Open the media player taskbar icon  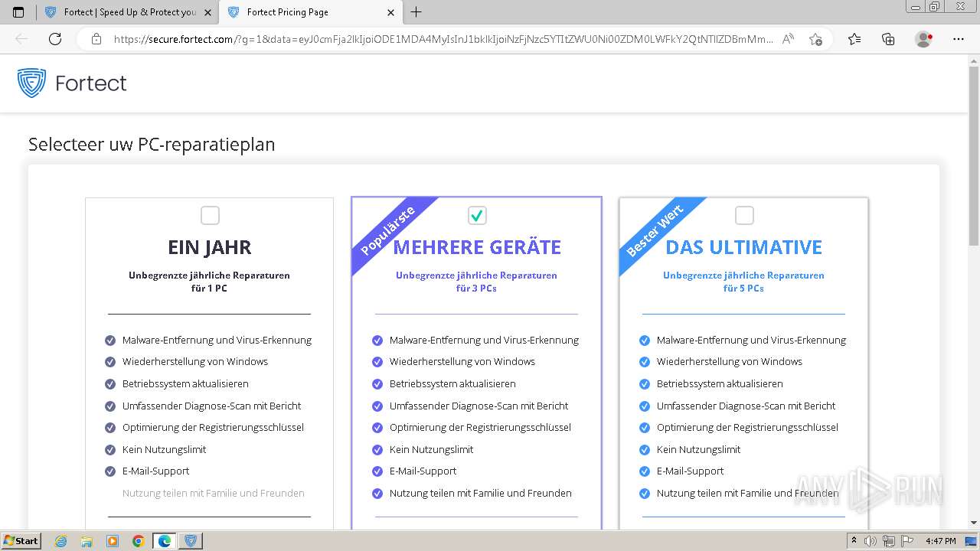(113, 541)
